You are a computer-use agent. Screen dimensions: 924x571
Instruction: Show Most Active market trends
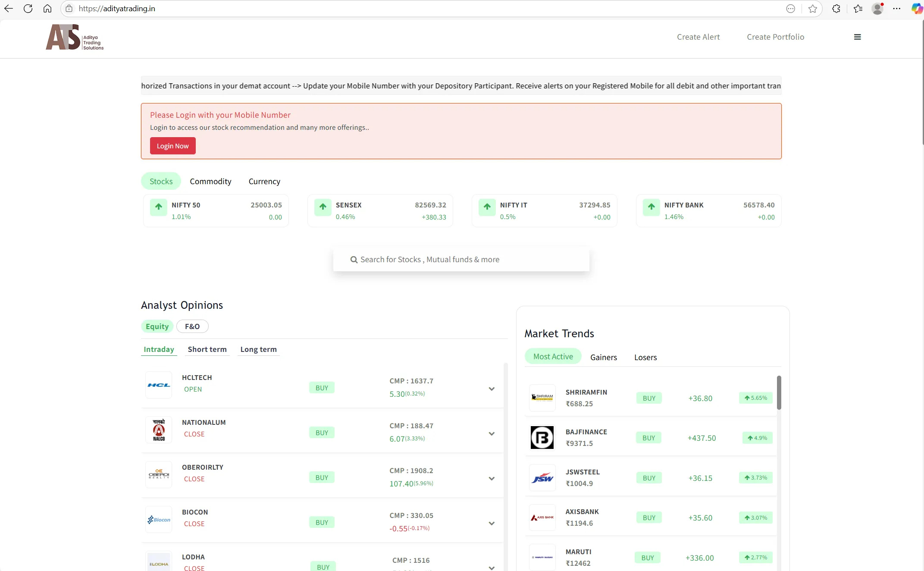pyautogui.click(x=553, y=357)
